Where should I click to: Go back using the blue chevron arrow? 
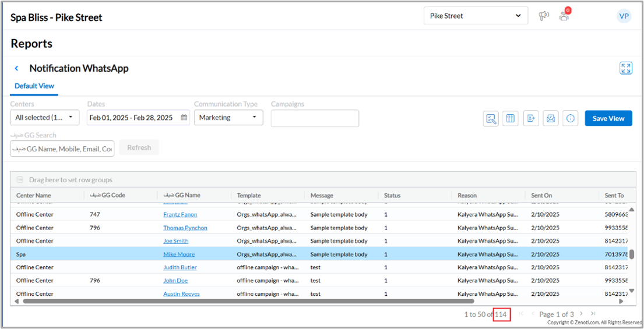[16, 68]
